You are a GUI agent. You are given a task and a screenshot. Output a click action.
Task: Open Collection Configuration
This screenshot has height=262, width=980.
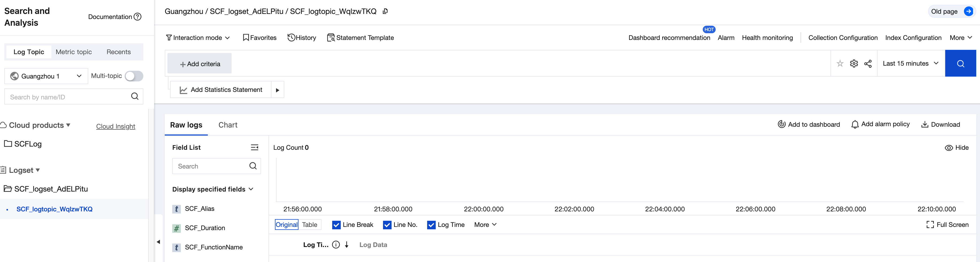pos(843,38)
